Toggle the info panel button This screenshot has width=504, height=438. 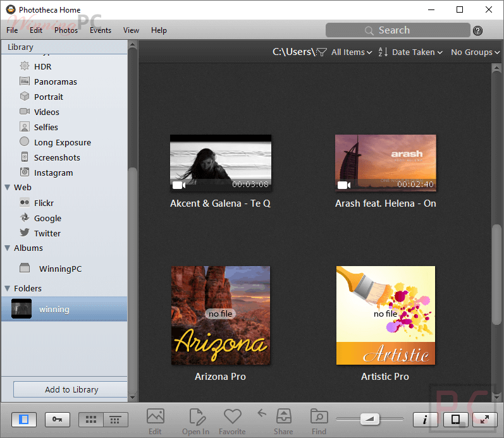[x=425, y=419]
